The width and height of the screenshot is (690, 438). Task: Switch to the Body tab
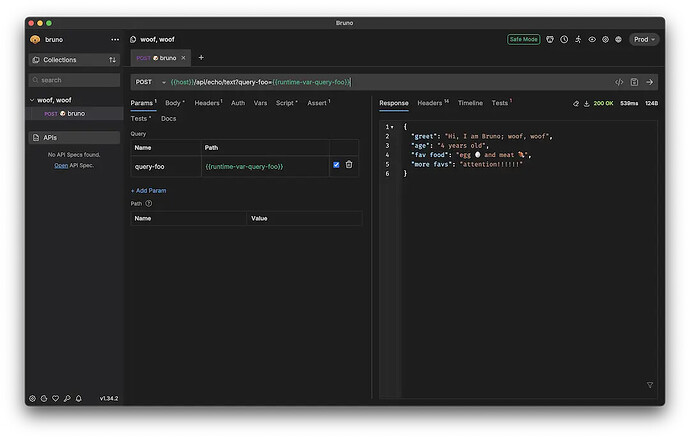(x=175, y=103)
